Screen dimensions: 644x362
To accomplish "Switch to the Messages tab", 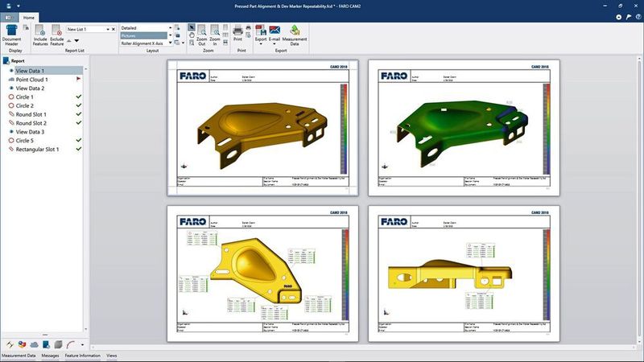I will (x=50, y=356).
